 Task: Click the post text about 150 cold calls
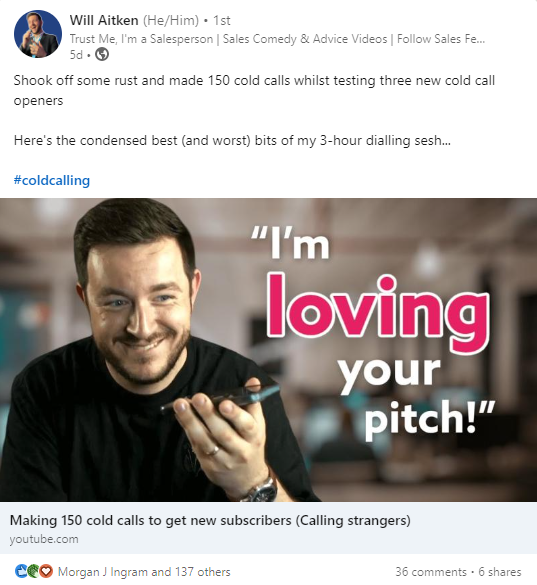(x=254, y=90)
